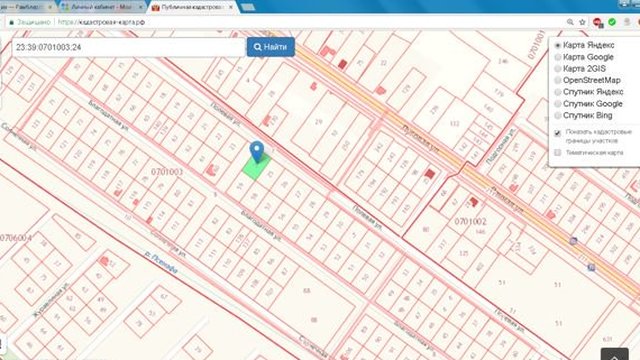640x360 pixels.
Task: Click the red extension icon in toolbar
Action: pos(598,22)
